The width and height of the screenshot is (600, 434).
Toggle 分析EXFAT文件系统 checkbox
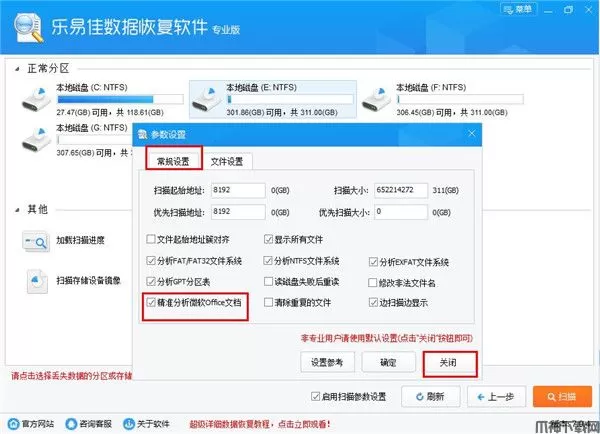(373, 262)
